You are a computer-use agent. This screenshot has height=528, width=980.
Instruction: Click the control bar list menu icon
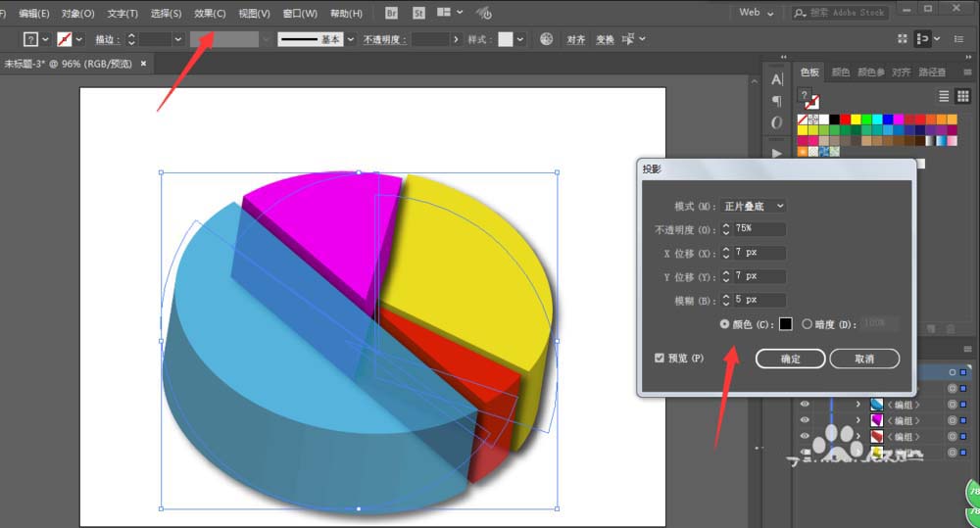(x=958, y=39)
